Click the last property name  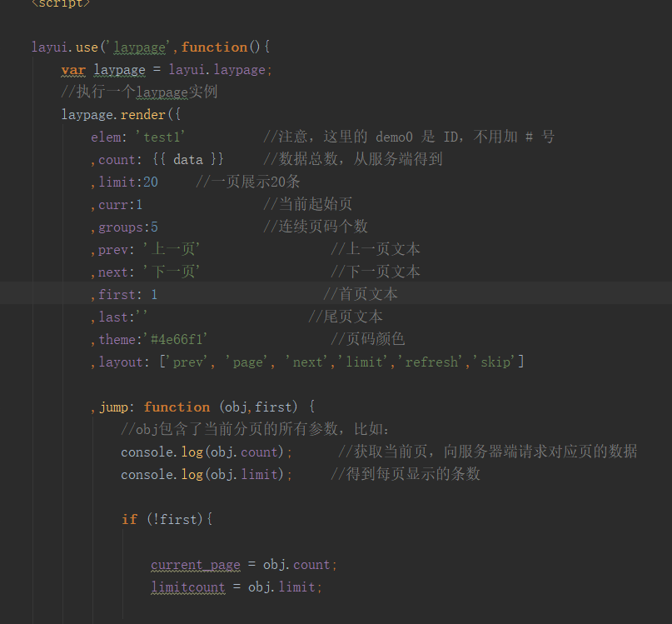[113, 317]
